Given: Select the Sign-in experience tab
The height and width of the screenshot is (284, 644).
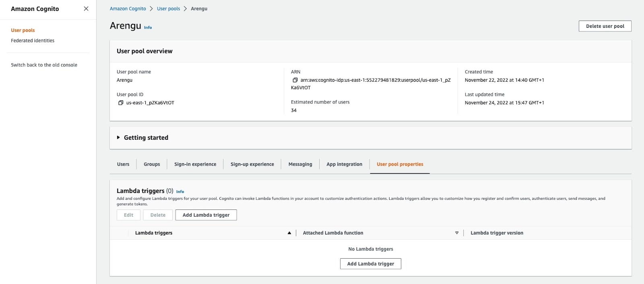Looking at the screenshot, I should coord(195,164).
